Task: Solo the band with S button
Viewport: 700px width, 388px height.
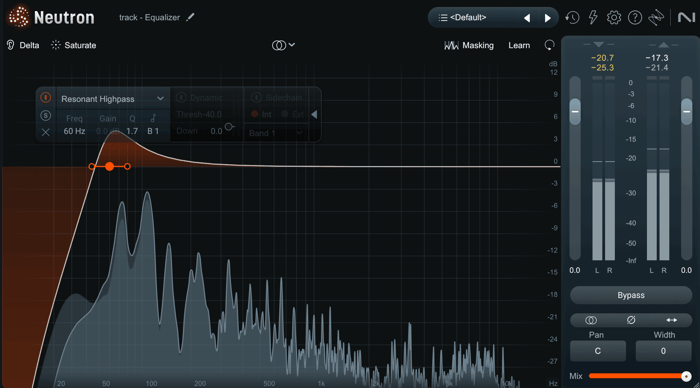Action: coord(46,116)
